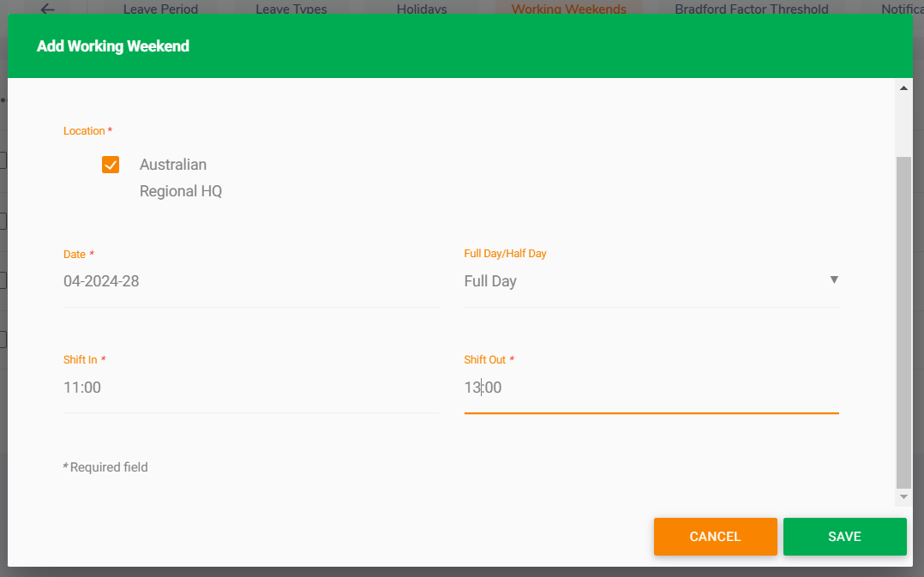
Task: Click the dialog's vertical scrollbar thumb
Action: (903, 322)
